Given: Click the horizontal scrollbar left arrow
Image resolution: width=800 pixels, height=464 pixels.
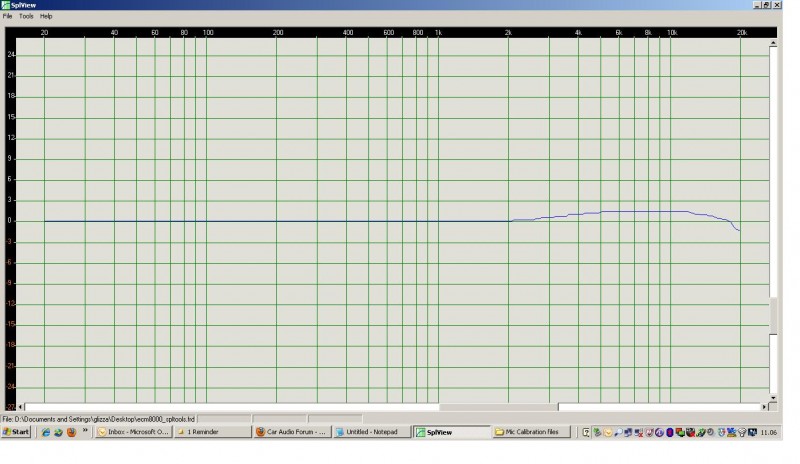Looking at the screenshot, I should click(20, 407).
